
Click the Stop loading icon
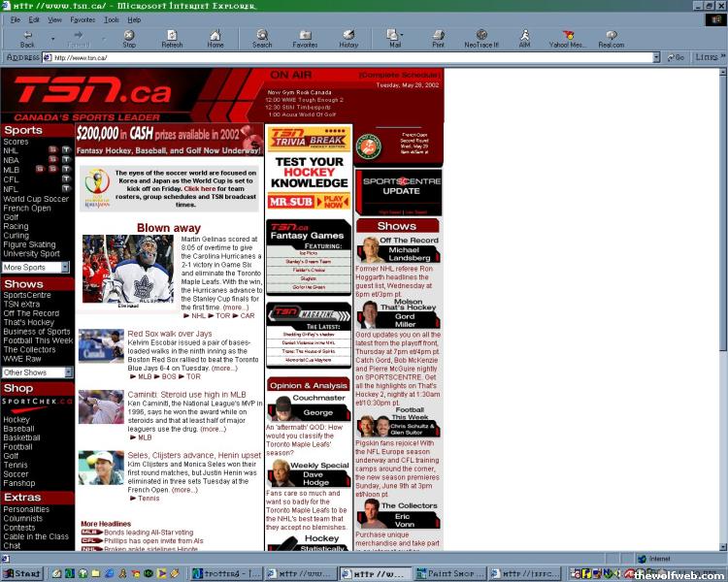[129, 38]
